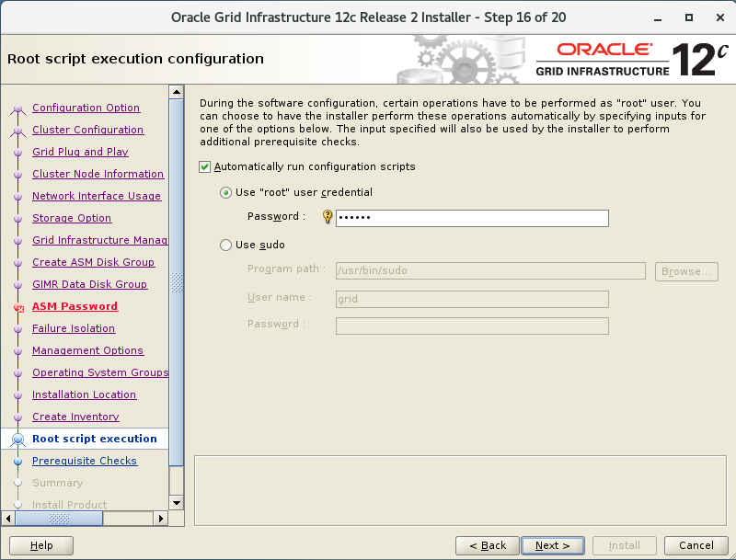Open the Prerequisite Checks step

click(85, 461)
